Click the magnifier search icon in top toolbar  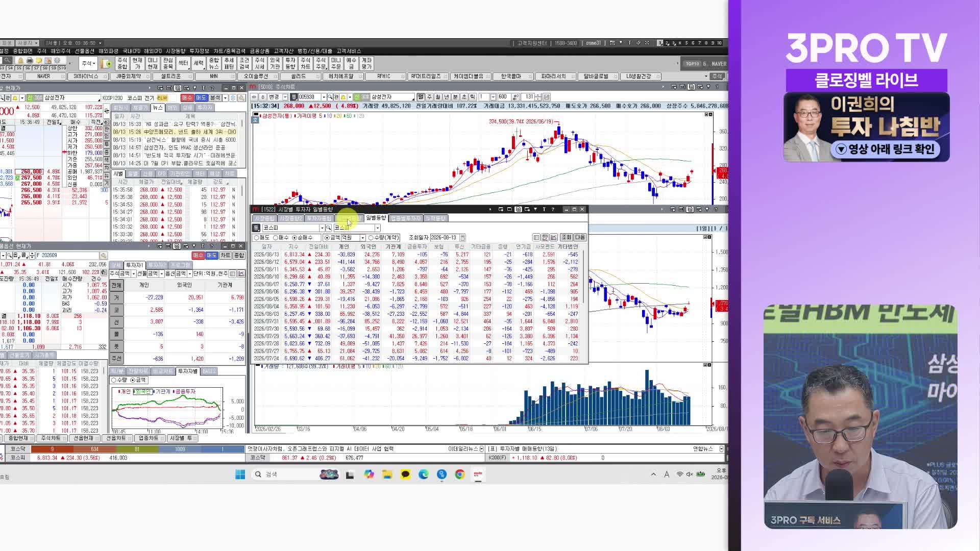point(8,60)
